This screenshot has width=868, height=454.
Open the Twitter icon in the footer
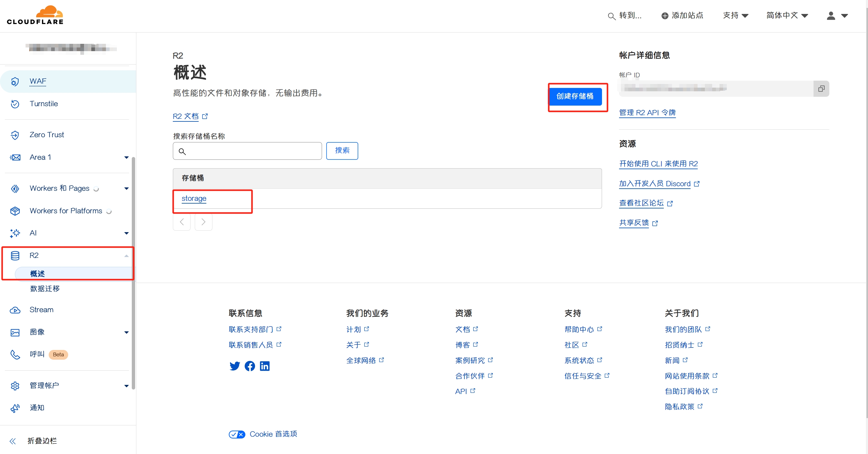coord(235,366)
